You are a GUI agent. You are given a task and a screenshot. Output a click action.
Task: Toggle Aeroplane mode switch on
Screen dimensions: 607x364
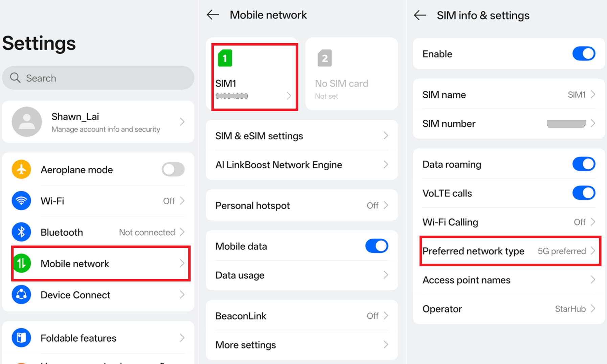tap(173, 169)
